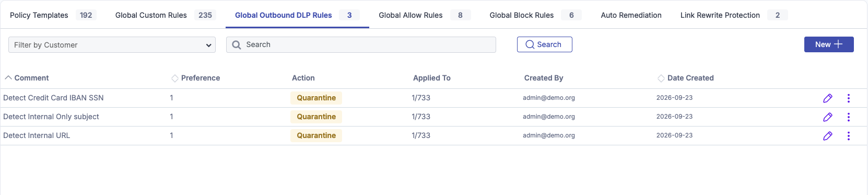Click admin@demo.org in Detect Internal URL row
This screenshot has width=868, height=195.
click(x=549, y=135)
